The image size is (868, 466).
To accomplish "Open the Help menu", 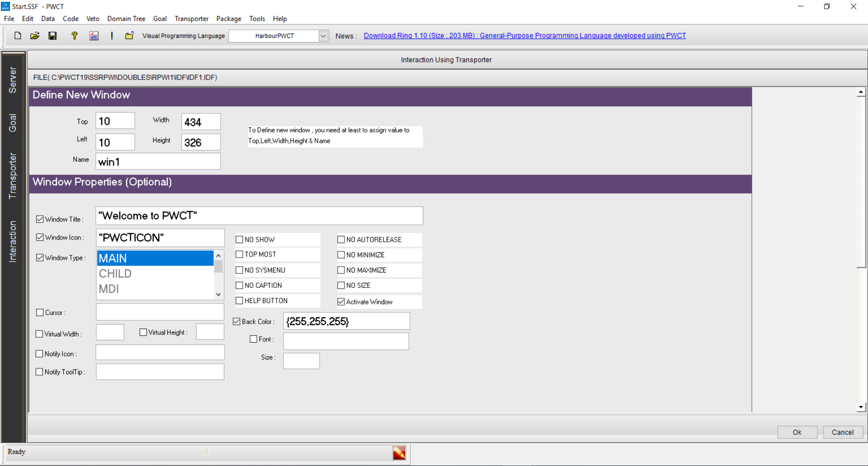I will (280, 19).
